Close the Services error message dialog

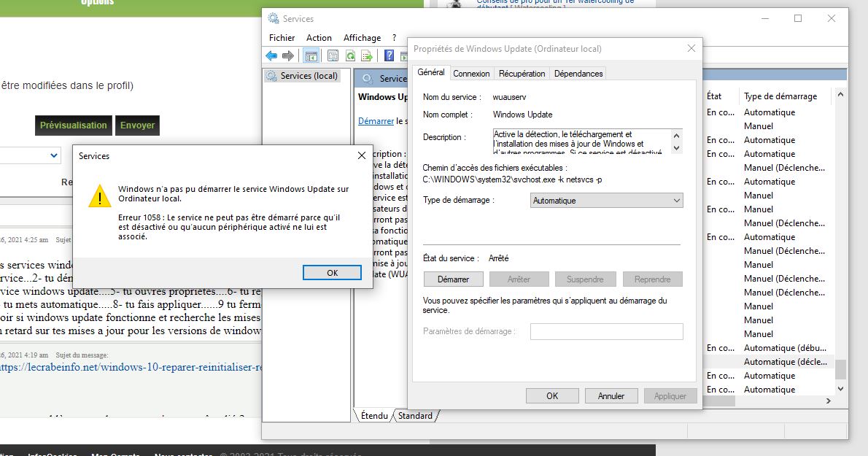point(362,155)
